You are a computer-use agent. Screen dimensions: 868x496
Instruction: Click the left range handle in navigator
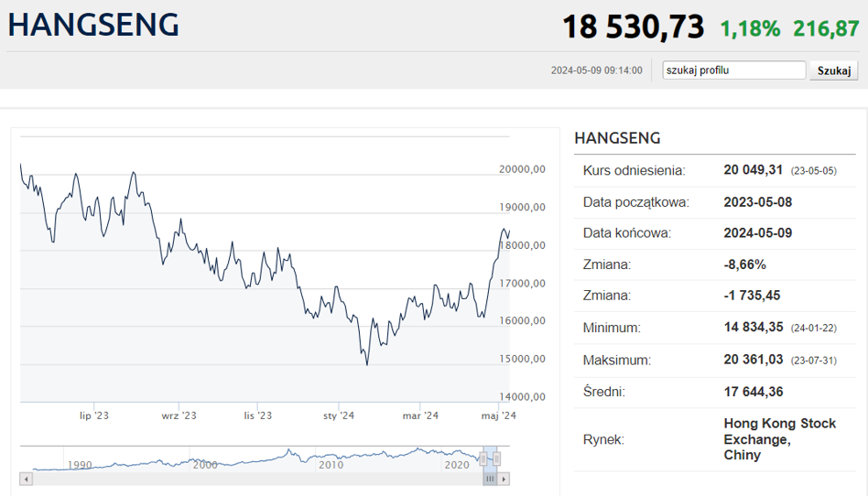(x=483, y=458)
